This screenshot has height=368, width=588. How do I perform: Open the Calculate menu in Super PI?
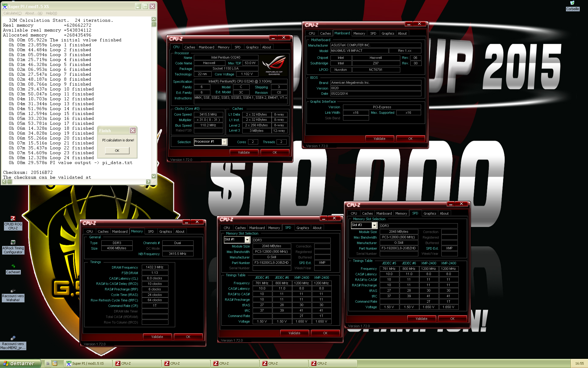coord(13,13)
